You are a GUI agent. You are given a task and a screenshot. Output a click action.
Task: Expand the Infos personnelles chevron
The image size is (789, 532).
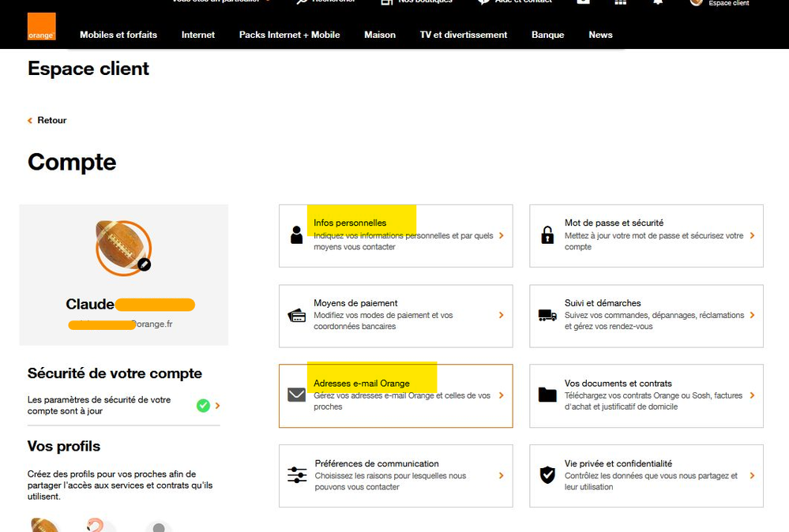pos(502,235)
